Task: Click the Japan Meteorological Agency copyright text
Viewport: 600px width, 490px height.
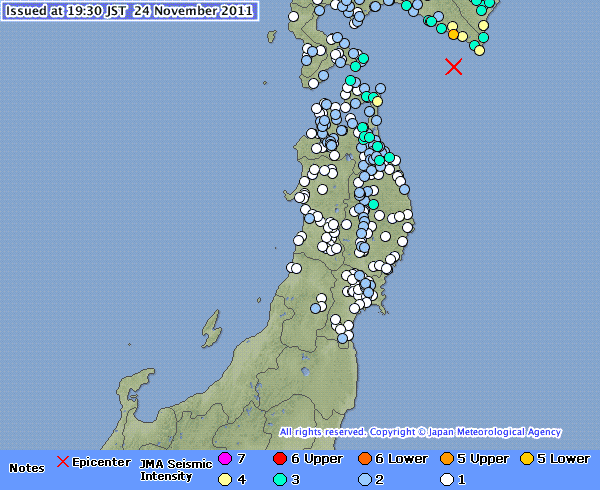Action: point(420,432)
